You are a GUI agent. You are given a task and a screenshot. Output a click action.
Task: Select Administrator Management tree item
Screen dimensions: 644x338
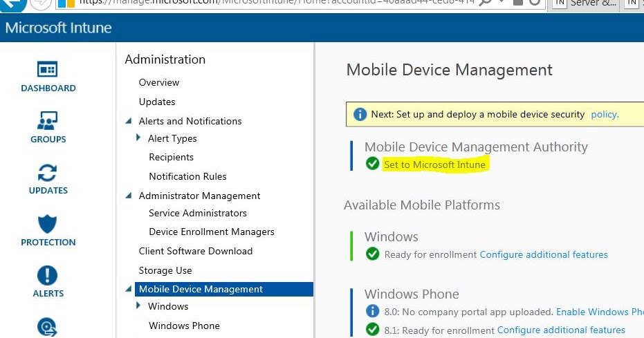pos(200,196)
